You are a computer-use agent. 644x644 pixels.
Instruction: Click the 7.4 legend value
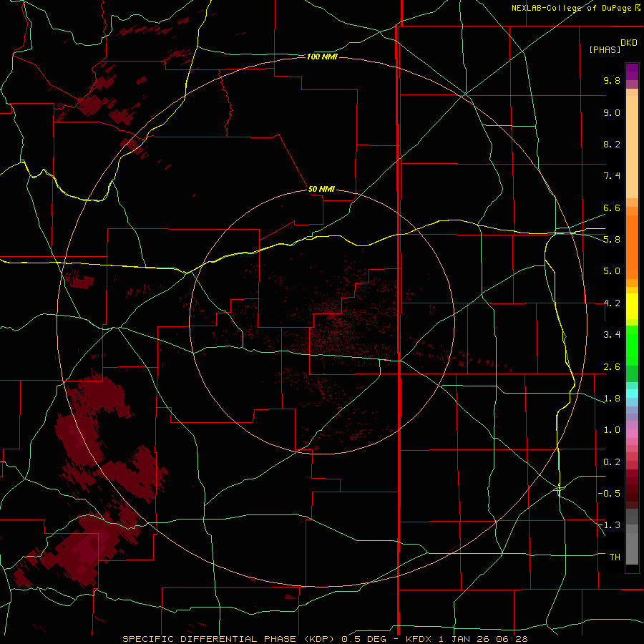point(612,176)
